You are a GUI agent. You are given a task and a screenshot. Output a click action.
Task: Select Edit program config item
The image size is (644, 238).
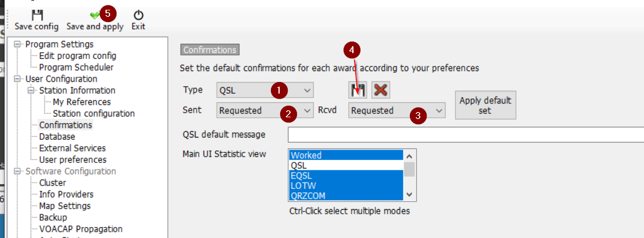point(78,55)
